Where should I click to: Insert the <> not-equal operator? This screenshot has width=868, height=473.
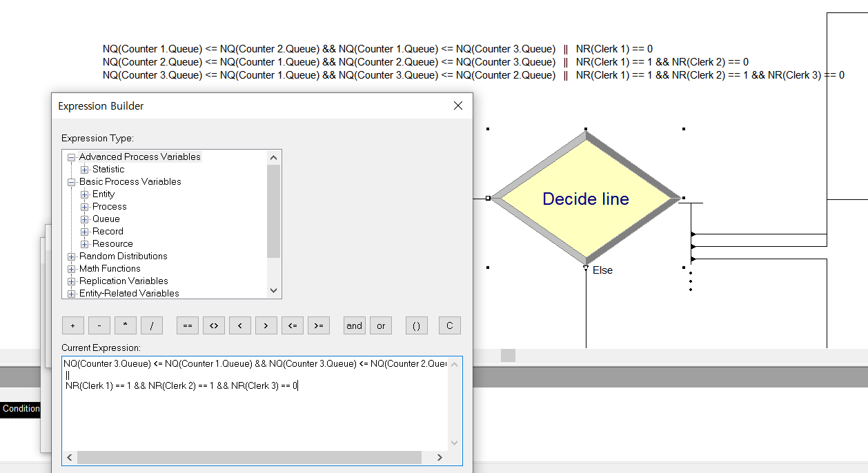pyautogui.click(x=213, y=325)
